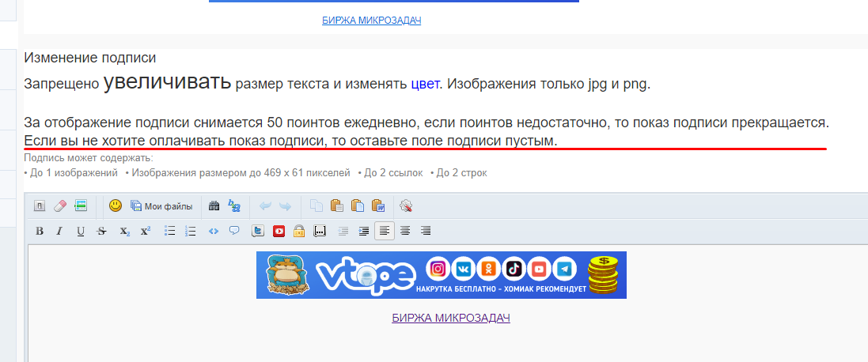This screenshot has width=868, height=362.
Task: Click the large word увеличивать
Action: point(167,81)
